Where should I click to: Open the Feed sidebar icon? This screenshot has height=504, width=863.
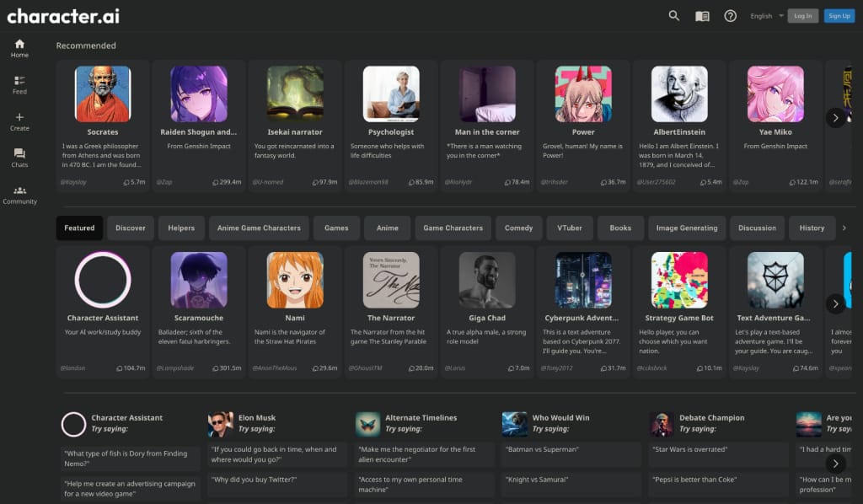tap(20, 85)
